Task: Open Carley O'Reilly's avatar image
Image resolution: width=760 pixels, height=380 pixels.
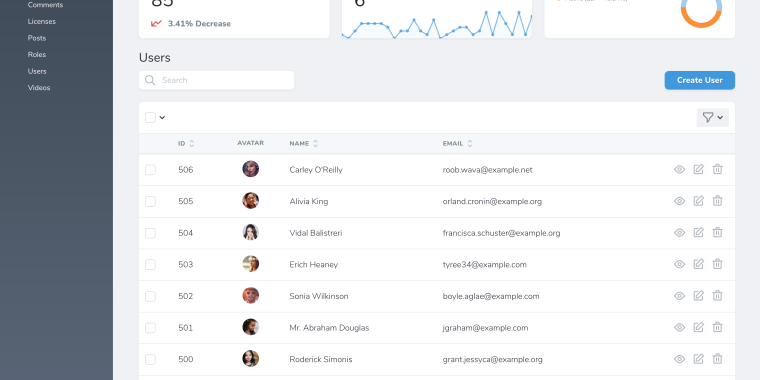Action: coord(251,169)
